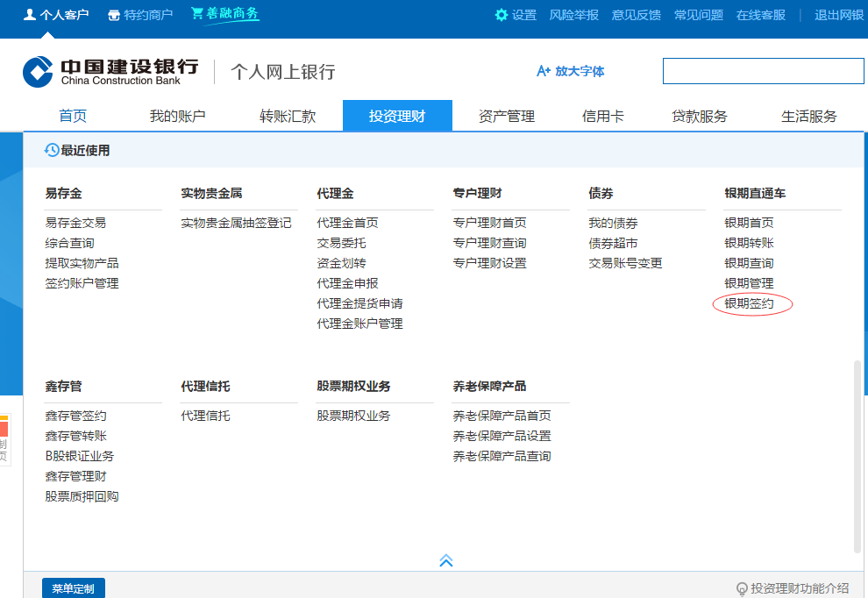Open 债券超市
868x598 pixels.
coord(614,243)
